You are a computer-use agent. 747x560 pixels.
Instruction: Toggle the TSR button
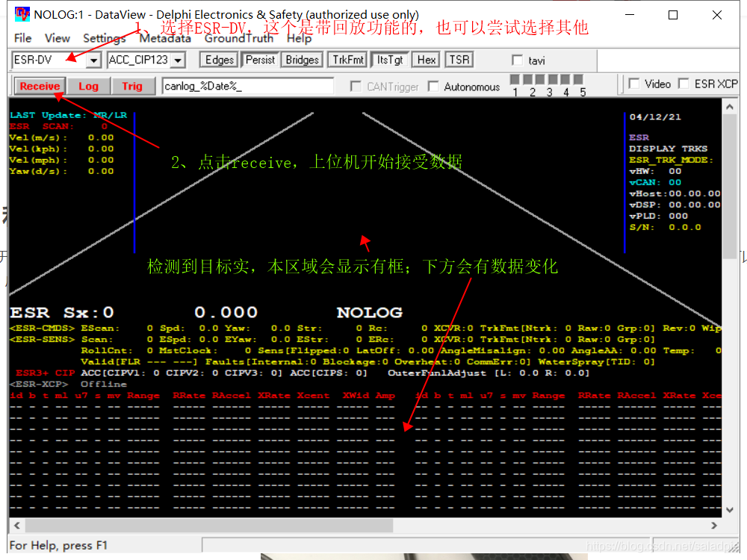pos(459,60)
